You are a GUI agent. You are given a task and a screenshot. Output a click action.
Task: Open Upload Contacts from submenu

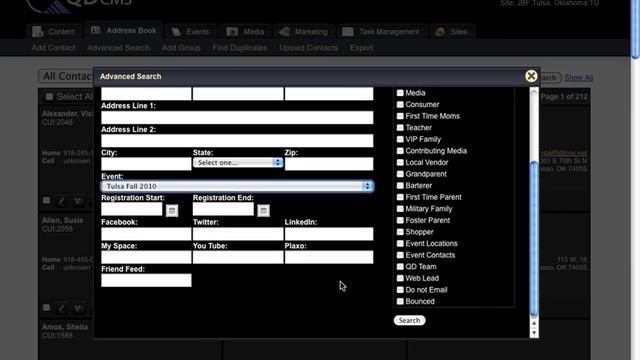coord(309,48)
